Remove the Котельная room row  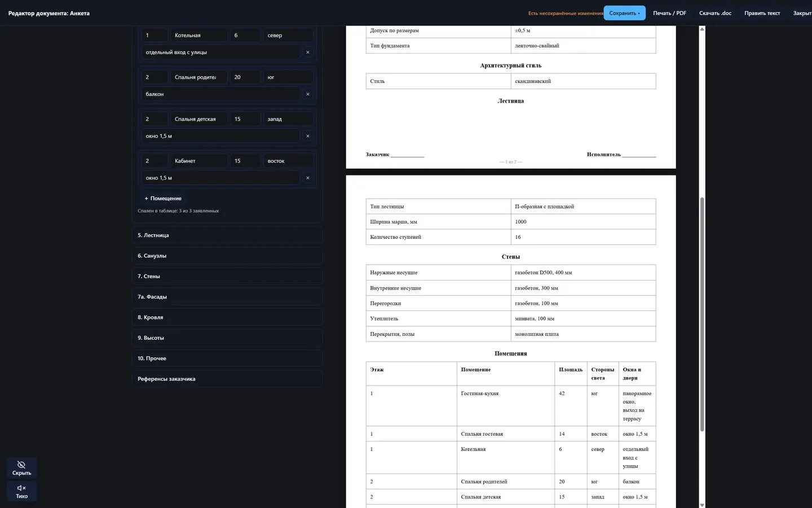pos(307,52)
